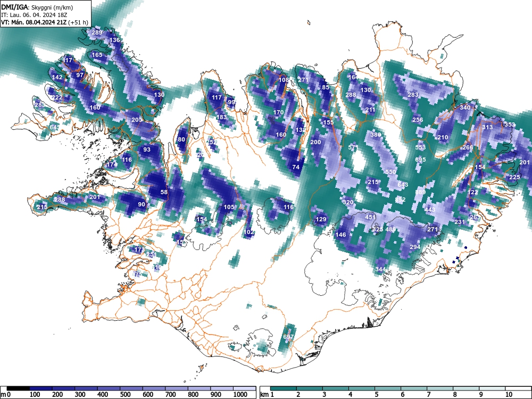
Task: Click the visibility value 697 near the south coast
Action: (288, 337)
